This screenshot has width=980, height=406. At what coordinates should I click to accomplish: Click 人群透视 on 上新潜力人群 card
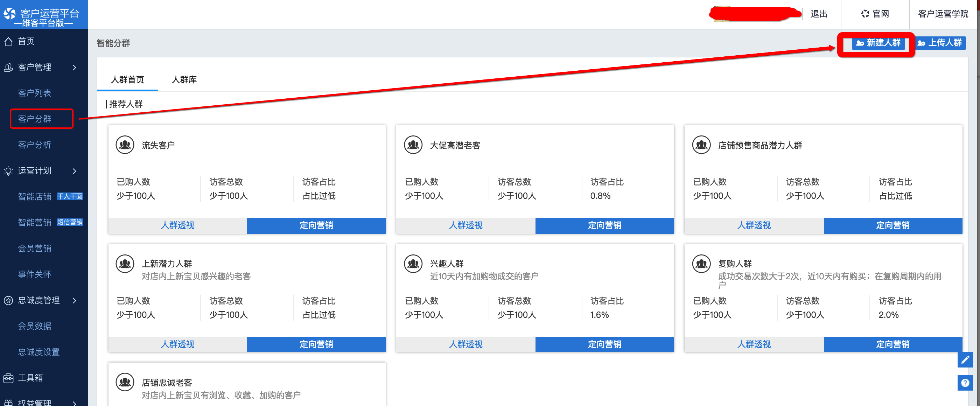[178, 344]
